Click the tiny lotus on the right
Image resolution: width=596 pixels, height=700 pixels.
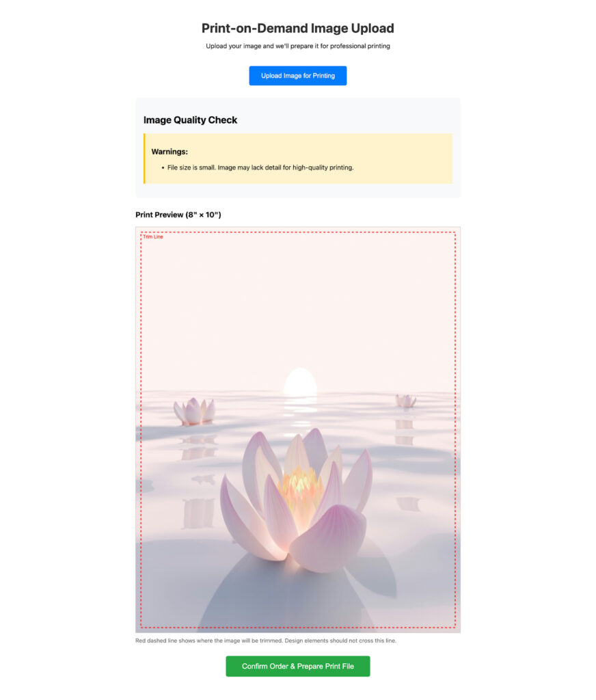(405, 401)
